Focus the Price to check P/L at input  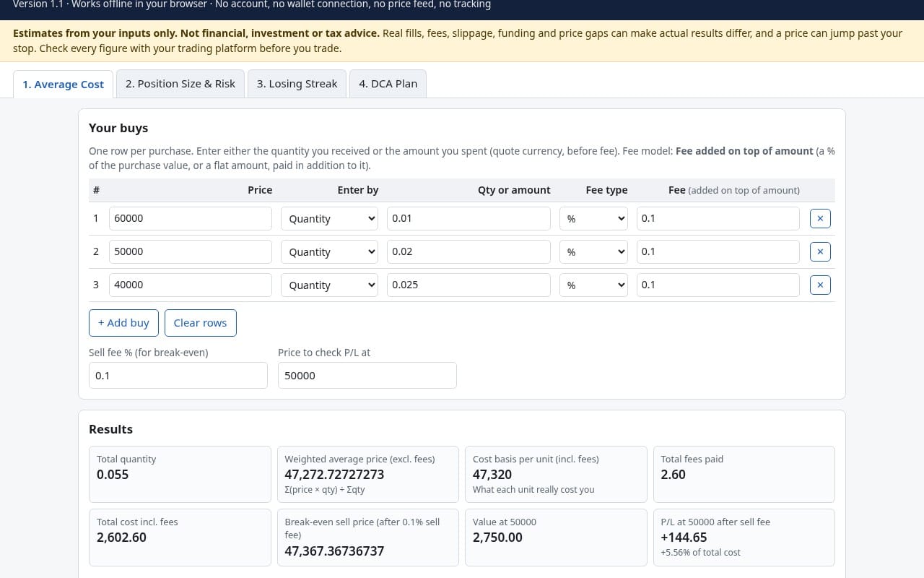pyautogui.click(x=367, y=375)
